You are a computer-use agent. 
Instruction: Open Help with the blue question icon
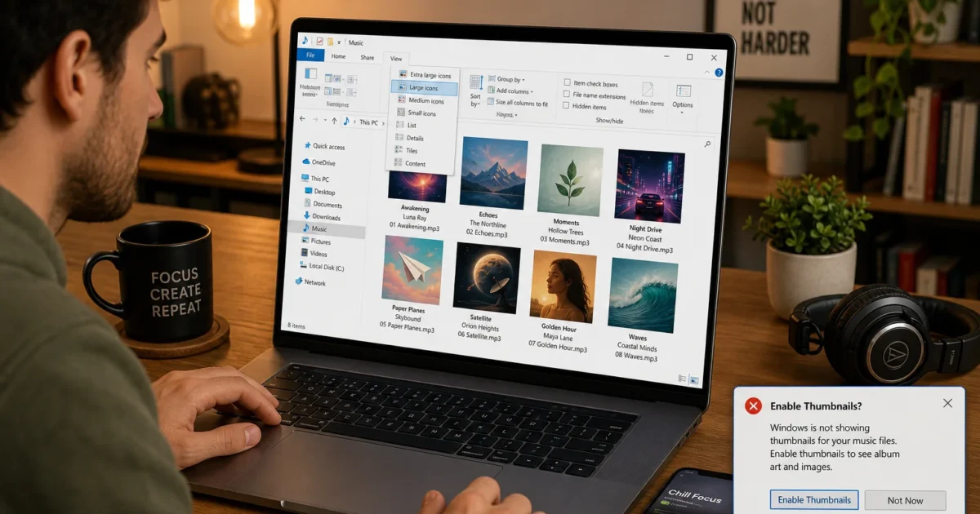click(719, 73)
